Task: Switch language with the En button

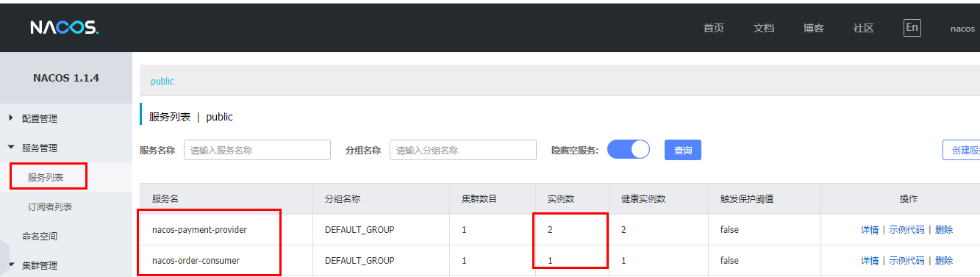Action: click(x=912, y=28)
